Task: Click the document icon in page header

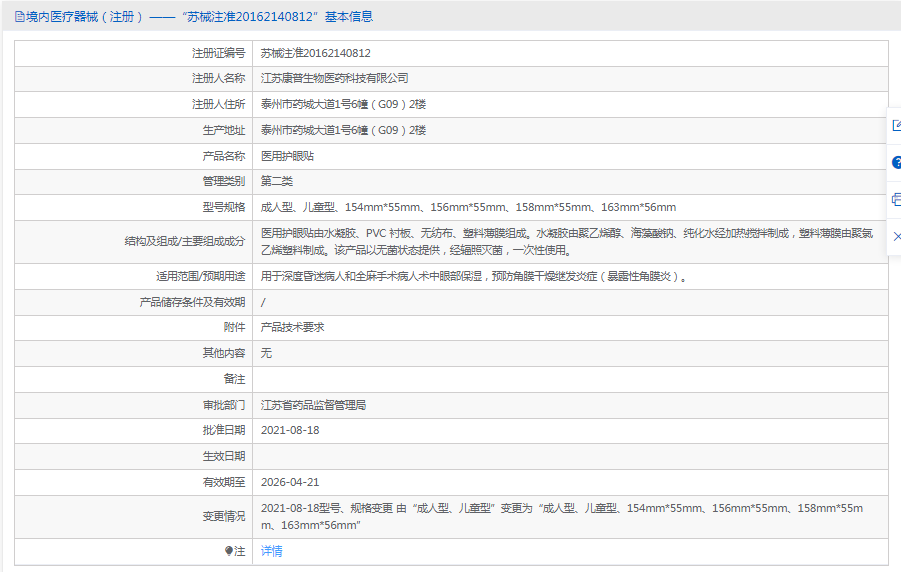Action: (x=19, y=17)
